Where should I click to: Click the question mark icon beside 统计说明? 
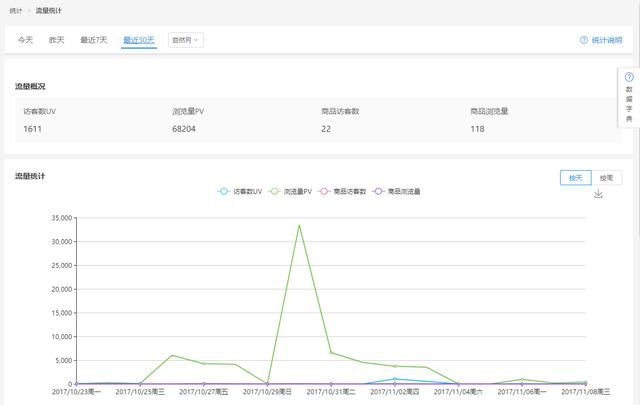click(584, 40)
